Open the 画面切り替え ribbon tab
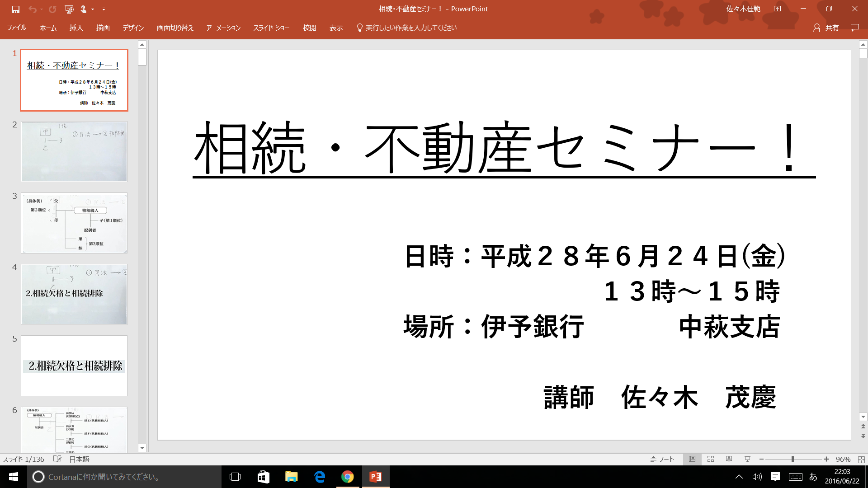Screen dimensions: 868x488 [x=175, y=28]
